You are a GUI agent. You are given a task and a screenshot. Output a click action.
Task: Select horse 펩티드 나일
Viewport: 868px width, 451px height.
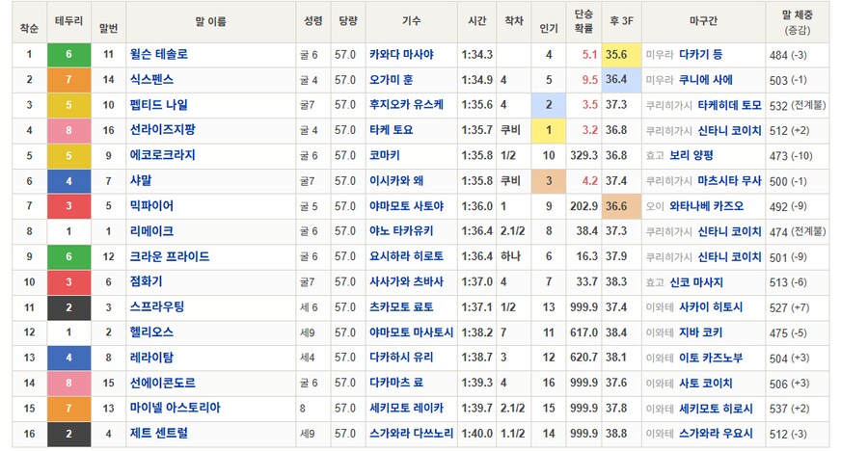point(159,105)
